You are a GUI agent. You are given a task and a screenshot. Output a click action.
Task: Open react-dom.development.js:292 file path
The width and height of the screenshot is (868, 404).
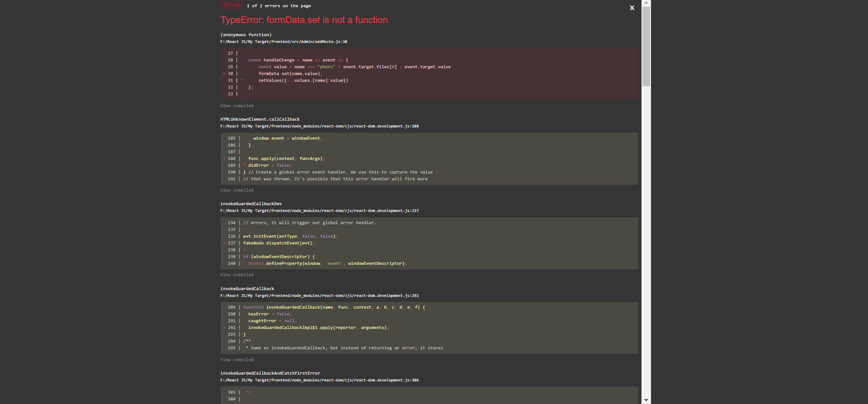coord(320,296)
